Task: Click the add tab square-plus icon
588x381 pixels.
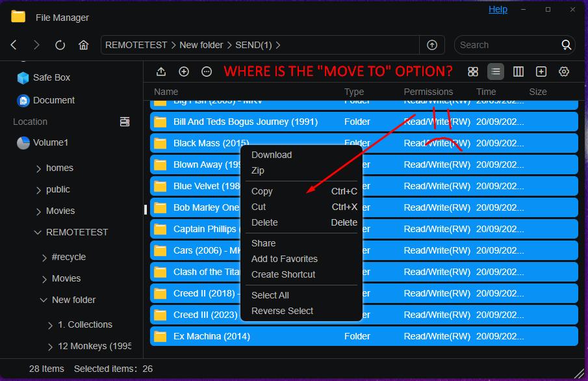Action: click(x=541, y=72)
